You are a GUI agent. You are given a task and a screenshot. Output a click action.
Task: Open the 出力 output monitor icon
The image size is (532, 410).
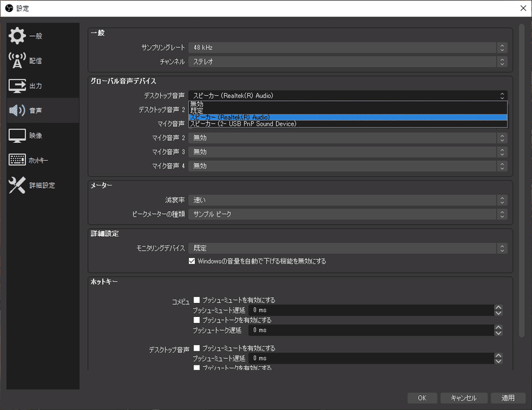pos(17,86)
